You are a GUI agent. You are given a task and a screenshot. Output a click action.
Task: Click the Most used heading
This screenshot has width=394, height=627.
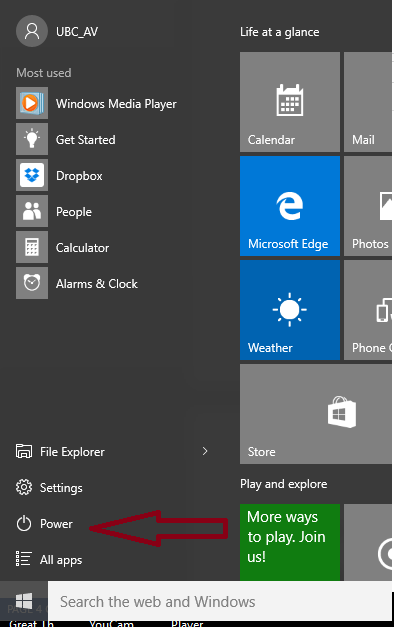(44, 73)
